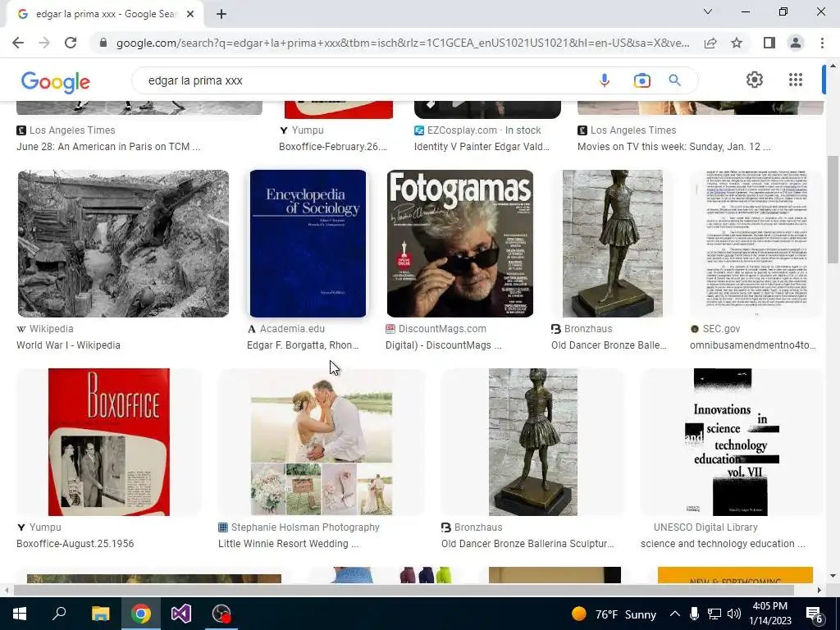Open the Bronzhaus 'Old Dancer Bronze Ballerina Sculptur...' statue thumbnail

click(x=533, y=442)
